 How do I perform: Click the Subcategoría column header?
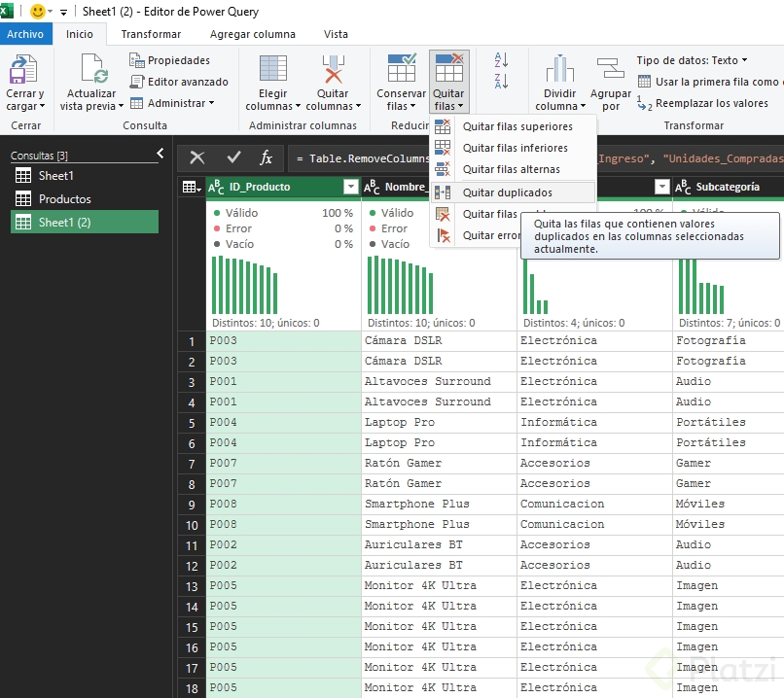[x=728, y=187]
